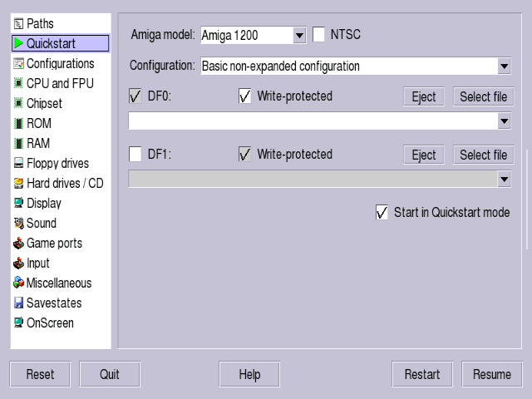This screenshot has width=532, height=399.
Task: Open the Paths panel icon
Action: [18, 24]
